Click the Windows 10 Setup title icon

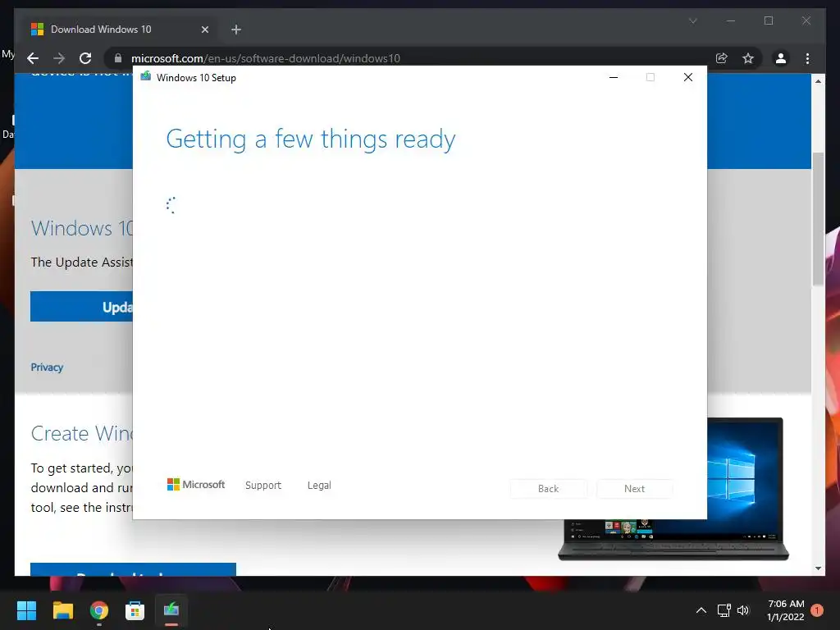coord(146,76)
